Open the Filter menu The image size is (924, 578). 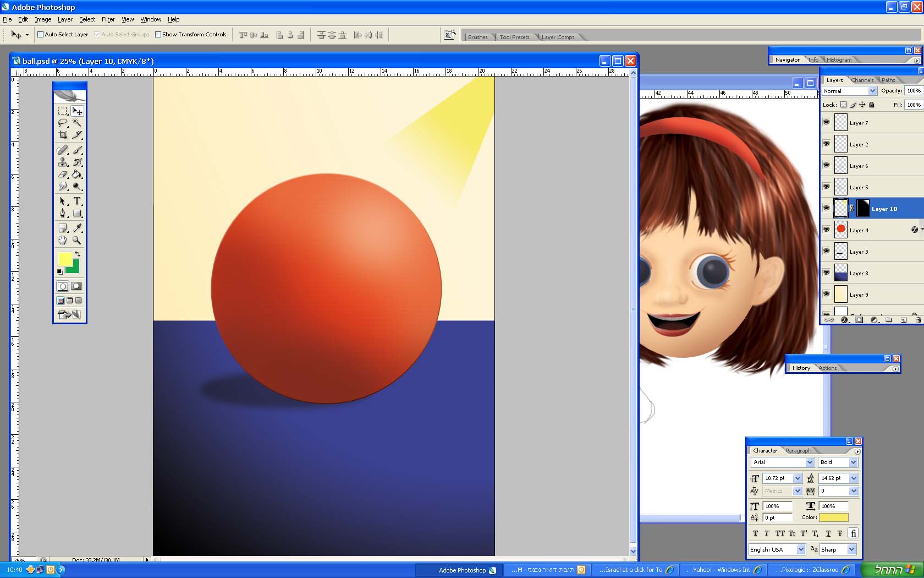[x=108, y=19]
